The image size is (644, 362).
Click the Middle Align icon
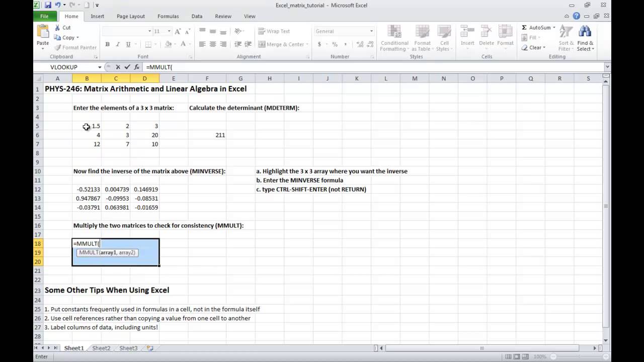[213, 31]
